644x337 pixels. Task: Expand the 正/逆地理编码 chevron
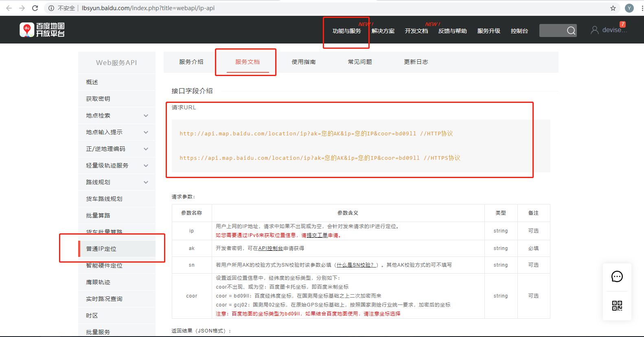pyautogui.click(x=146, y=149)
